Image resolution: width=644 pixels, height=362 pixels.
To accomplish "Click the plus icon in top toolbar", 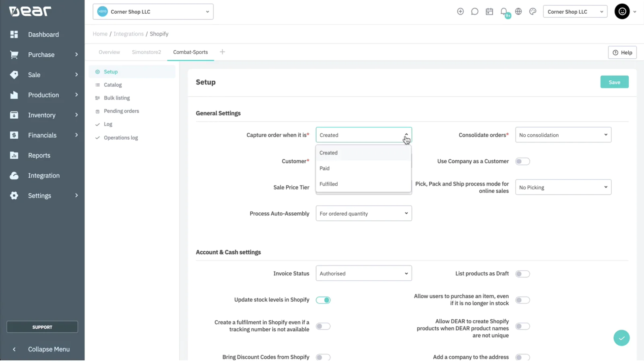I will tap(460, 12).
